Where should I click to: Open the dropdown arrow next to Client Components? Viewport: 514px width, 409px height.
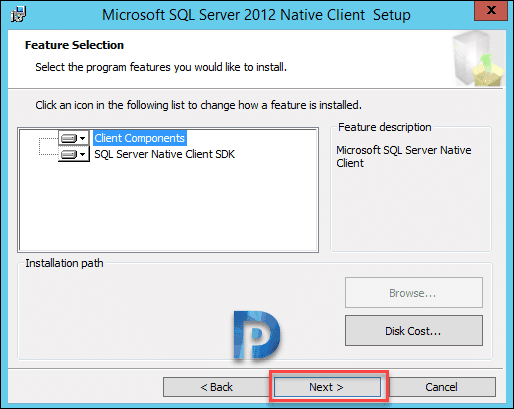[x=83, y=138]
